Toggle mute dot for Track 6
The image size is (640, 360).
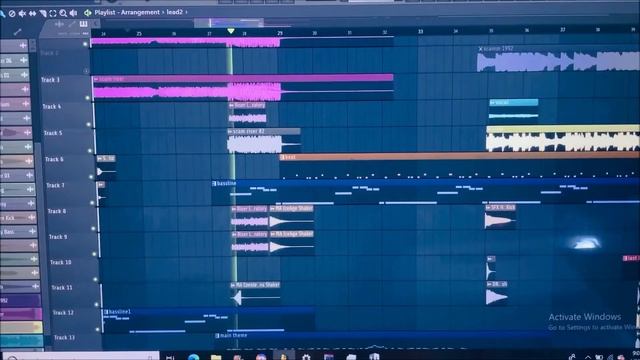91,177
